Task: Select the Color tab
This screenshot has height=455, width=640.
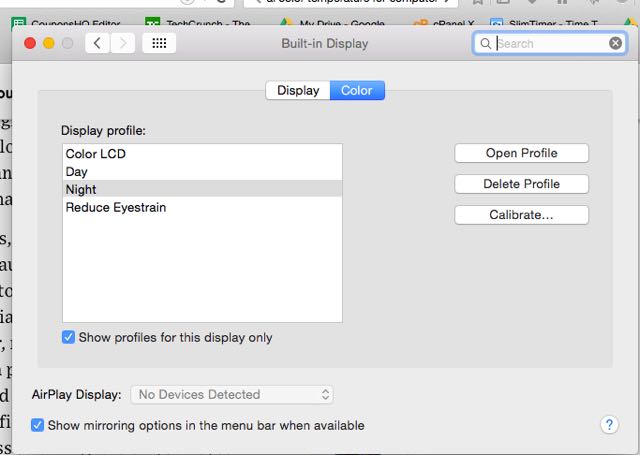Action: tap(357, 90)
